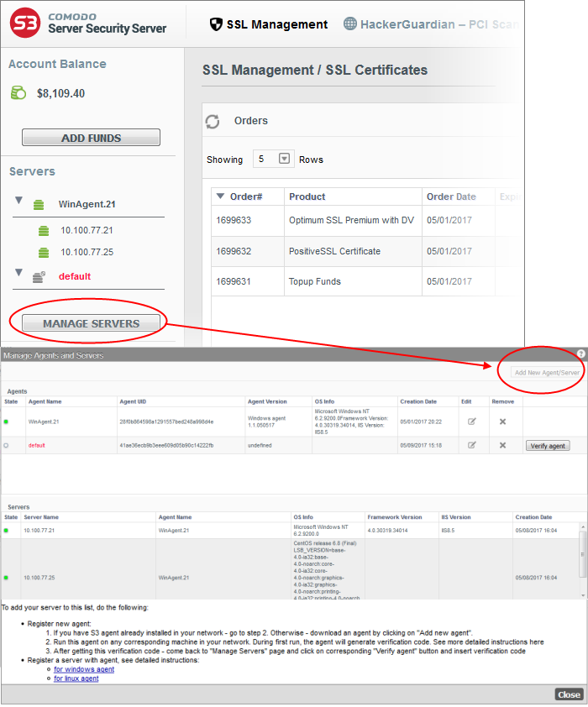The height and width of the screenshot is (707, 588).
Task: Click green state dot for server 10.100.77.25
Action: (x=7, y=578)
